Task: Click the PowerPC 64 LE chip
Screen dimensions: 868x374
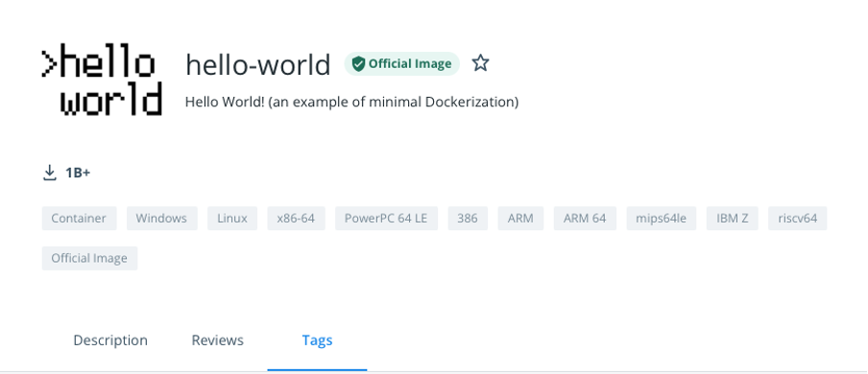Action: point(386,218)
